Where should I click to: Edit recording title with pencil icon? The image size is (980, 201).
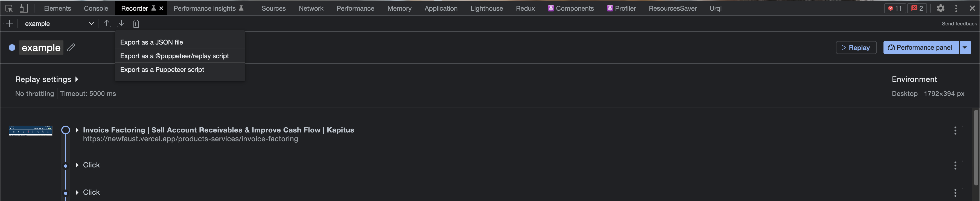click(71, 48)
